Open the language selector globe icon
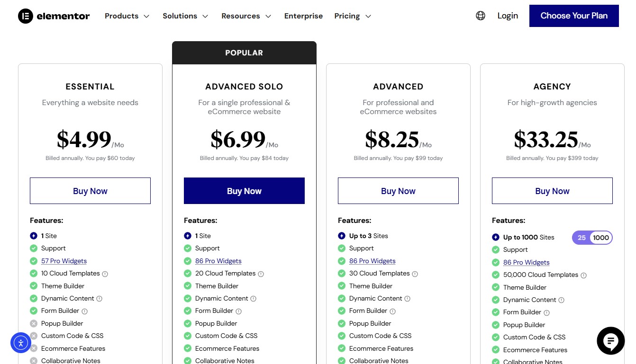 (480, 16)
